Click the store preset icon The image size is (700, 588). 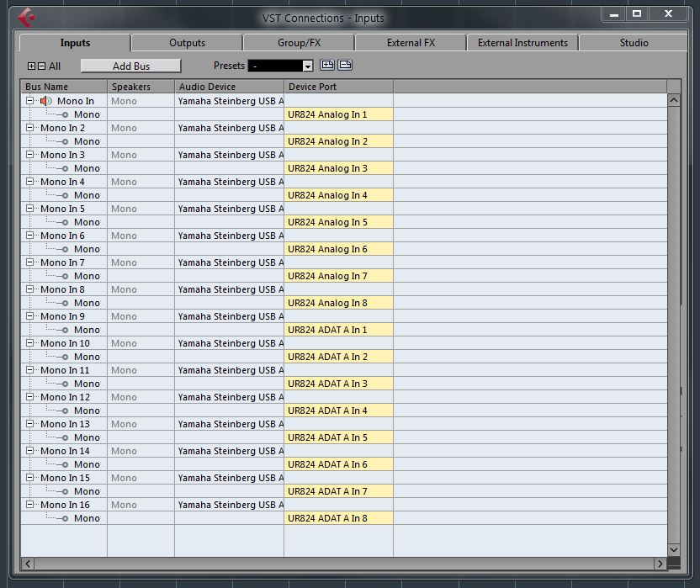[328, 66]
